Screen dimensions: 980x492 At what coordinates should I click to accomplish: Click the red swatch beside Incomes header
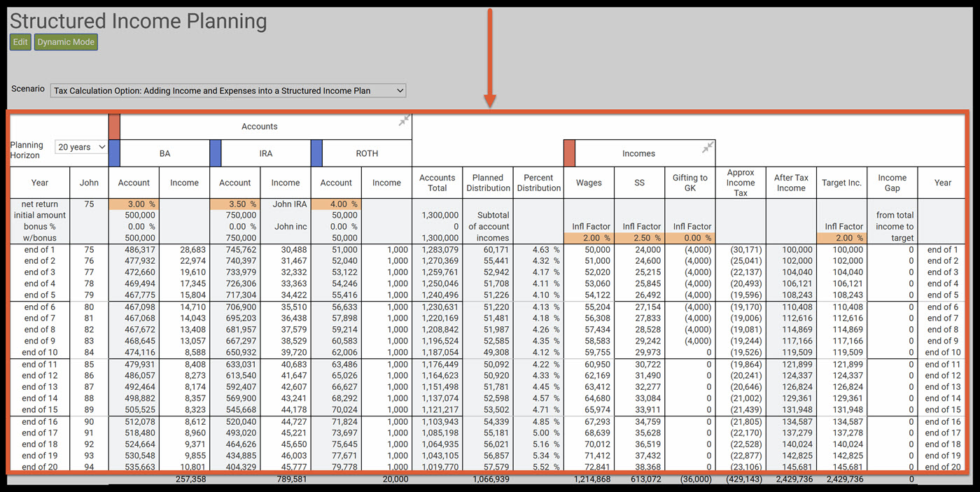[569, 153]
